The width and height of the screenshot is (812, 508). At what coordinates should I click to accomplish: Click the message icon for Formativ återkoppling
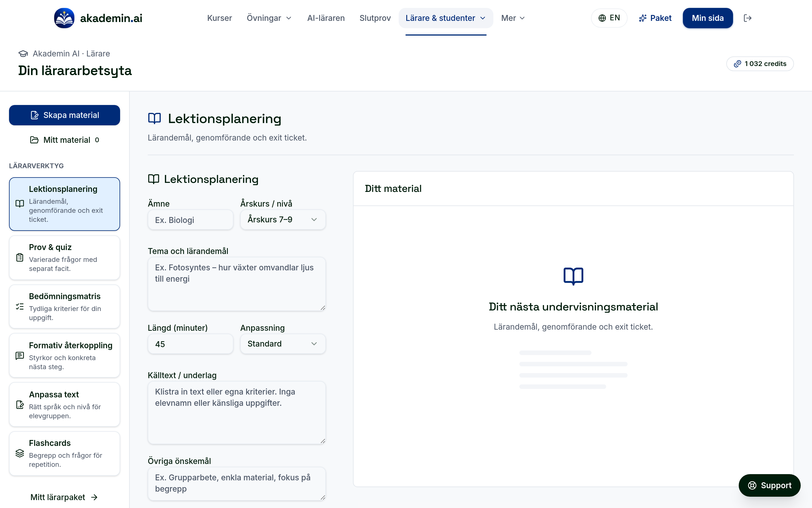pos(20,356)
